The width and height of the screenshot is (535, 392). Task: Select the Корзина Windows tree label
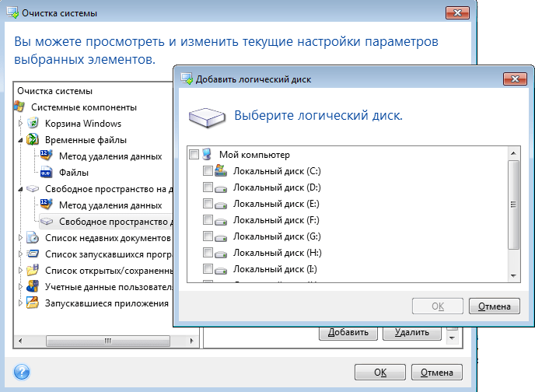point(83,123)
